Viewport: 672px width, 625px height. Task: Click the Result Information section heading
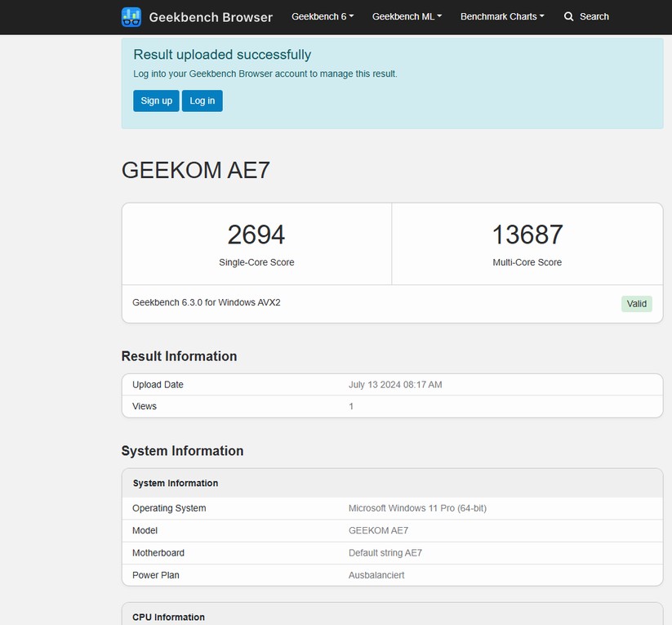point(179,356)
